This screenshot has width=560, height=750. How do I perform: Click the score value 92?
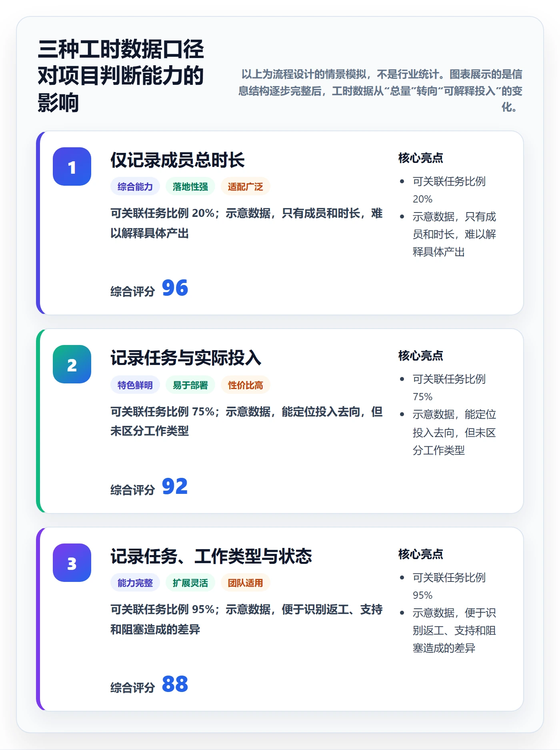(x=175, y=487)
